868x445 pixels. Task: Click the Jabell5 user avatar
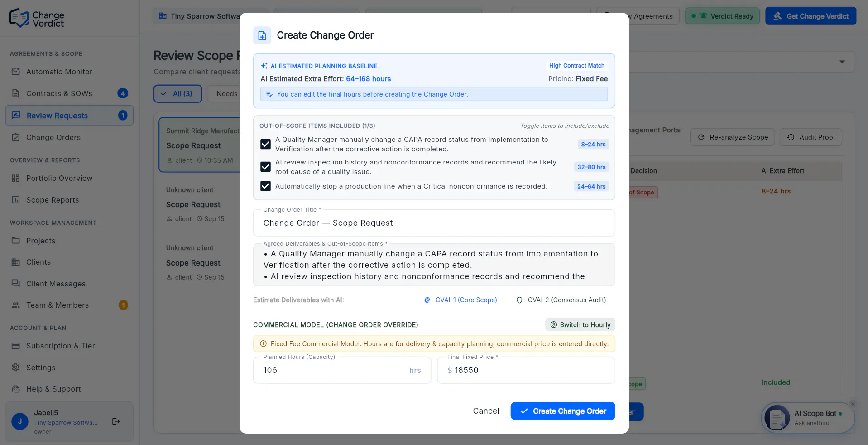point(20,421)
